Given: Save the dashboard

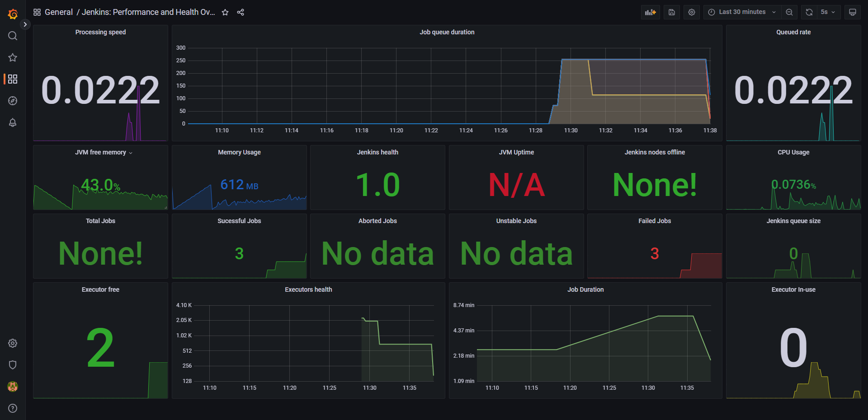Looking at the screenshot, I should pos(672,12).
